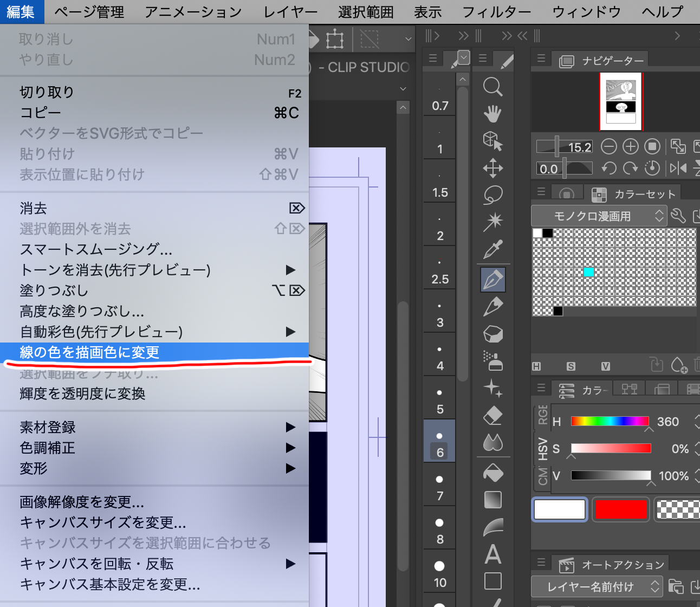Select the Gradient tool
This screenshot has width=700, height=607.
(492, 500)
